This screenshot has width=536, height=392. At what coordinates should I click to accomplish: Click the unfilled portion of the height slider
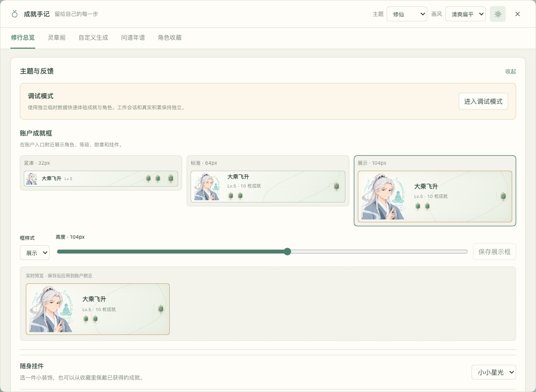click(379, 252)
